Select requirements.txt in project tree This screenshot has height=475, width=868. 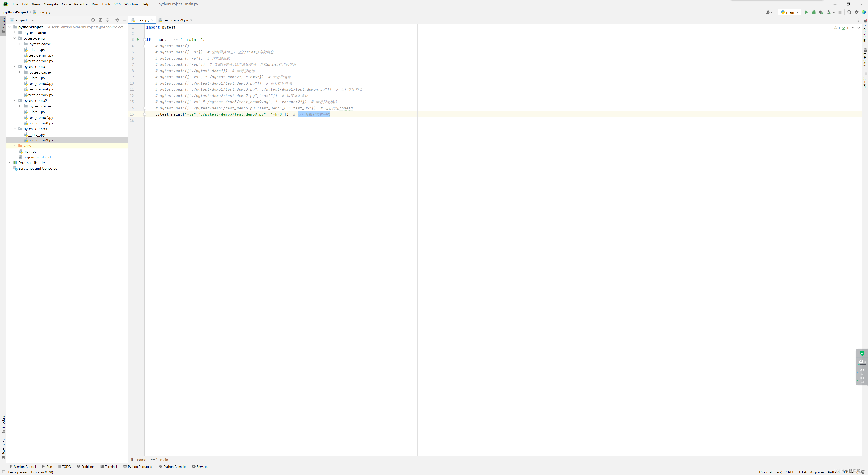(x=37, y=157)
